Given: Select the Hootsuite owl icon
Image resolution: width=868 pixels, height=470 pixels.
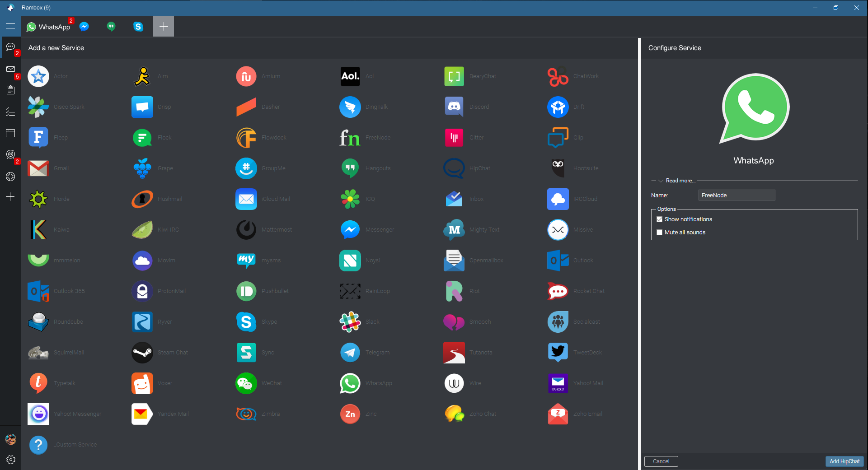Looking at the screenshot, I should pos(558,168).
